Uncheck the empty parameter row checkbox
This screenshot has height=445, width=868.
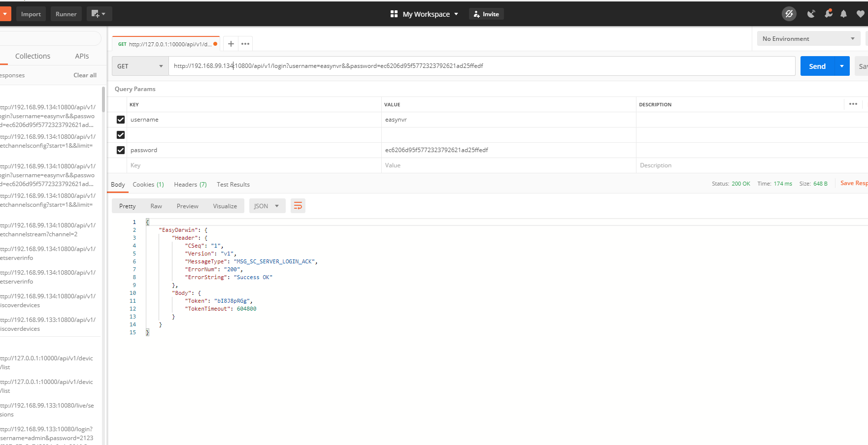(x=121, y=135)
